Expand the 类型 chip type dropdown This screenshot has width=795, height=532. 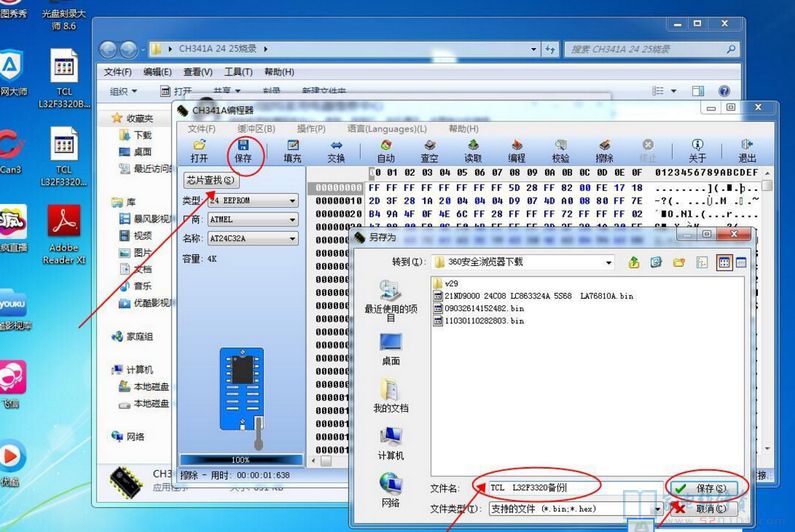click(x=292, y=201)
